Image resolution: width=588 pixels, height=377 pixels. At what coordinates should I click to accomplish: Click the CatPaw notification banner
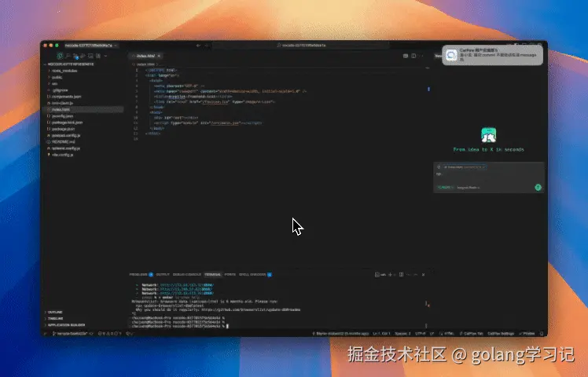pyautogui.click(x=492, y=55)
